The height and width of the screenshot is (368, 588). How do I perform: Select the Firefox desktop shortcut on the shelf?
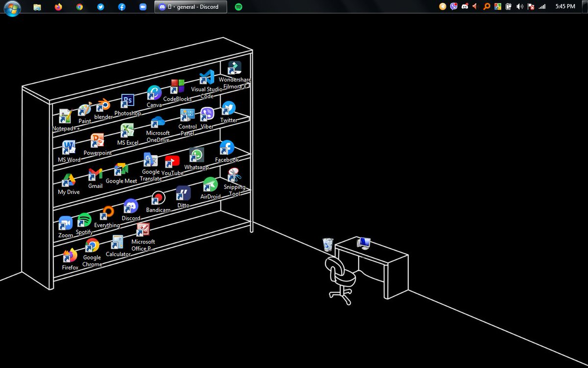(70, 260)
